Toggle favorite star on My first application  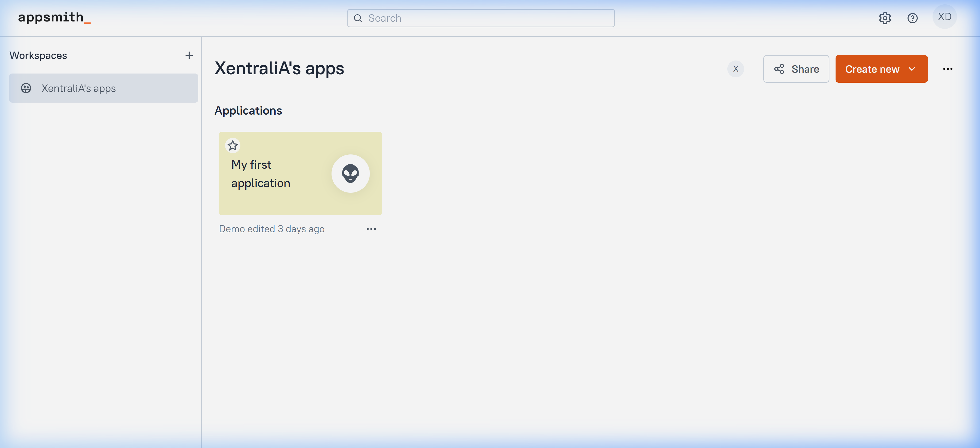click(232, 145)
